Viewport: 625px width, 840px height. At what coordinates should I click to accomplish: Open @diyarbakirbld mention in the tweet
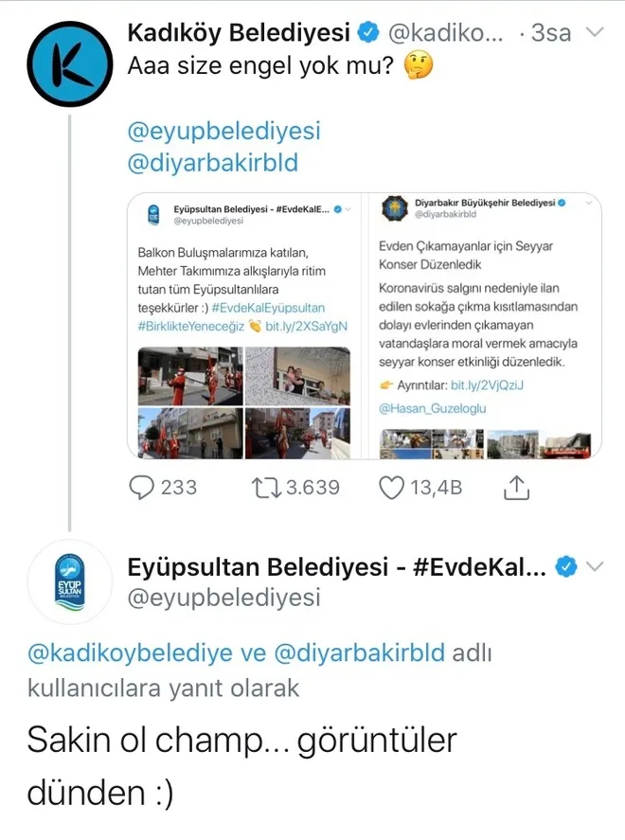click(212, 163)
